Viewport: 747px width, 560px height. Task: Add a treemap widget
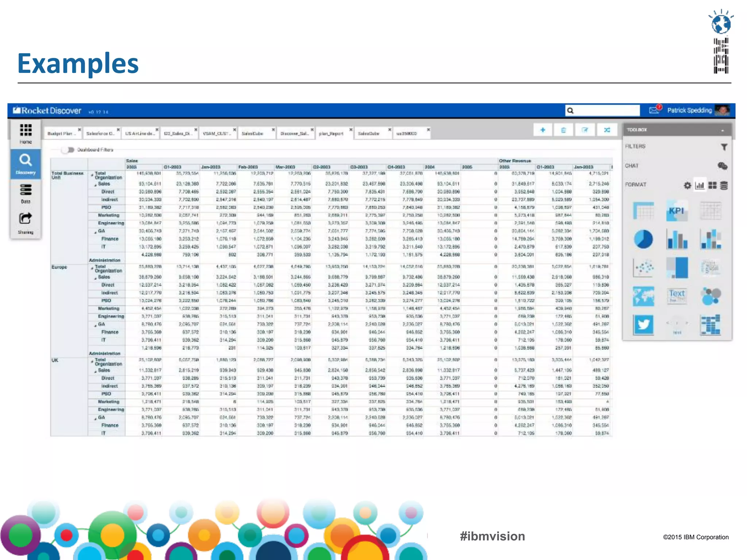tap(677, 268)
